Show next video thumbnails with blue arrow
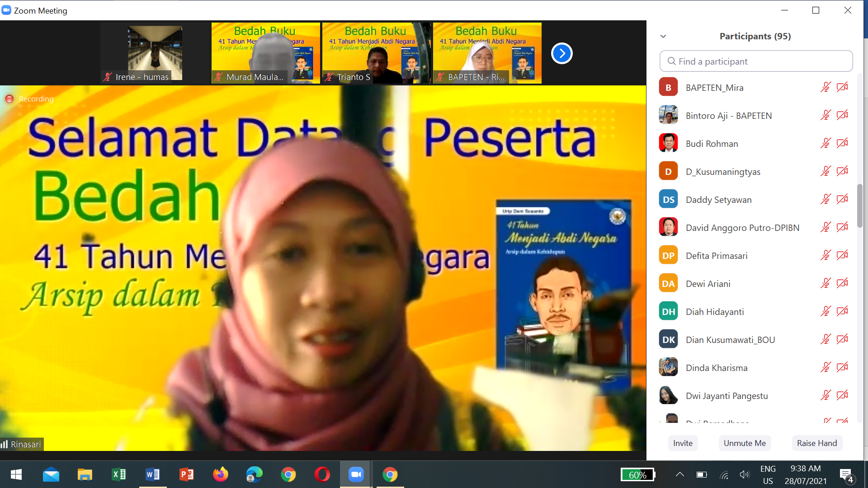 [x=561, y=53]
